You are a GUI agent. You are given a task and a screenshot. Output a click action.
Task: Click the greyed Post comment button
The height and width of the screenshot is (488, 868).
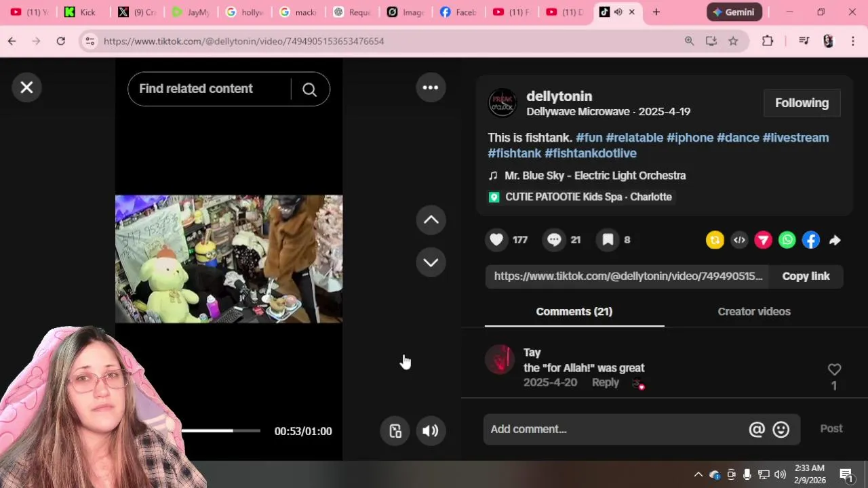point(831,428)
